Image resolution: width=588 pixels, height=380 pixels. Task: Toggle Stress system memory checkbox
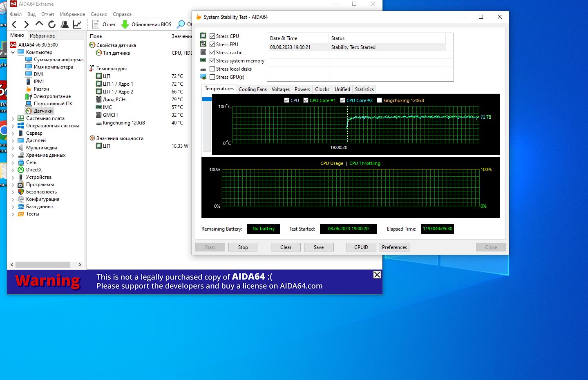pos(212,61)
